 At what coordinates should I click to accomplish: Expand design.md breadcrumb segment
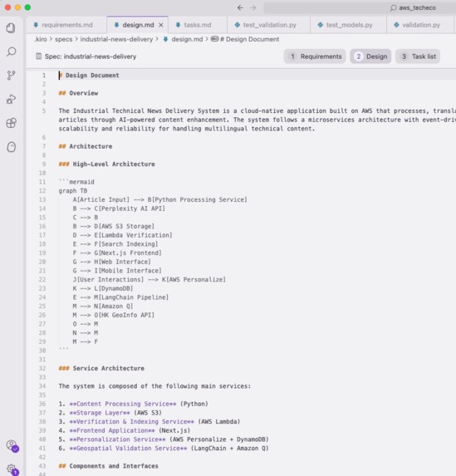point(183,39)
